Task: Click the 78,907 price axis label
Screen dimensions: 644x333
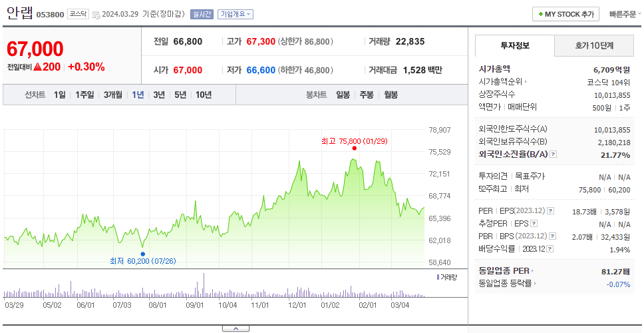Action: pos(440,130)
